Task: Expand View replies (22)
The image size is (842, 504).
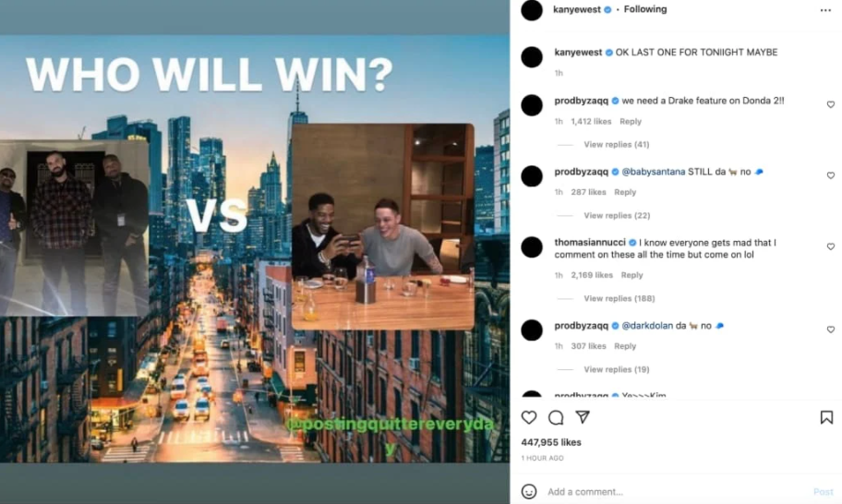Action: [x=617, y=215]
